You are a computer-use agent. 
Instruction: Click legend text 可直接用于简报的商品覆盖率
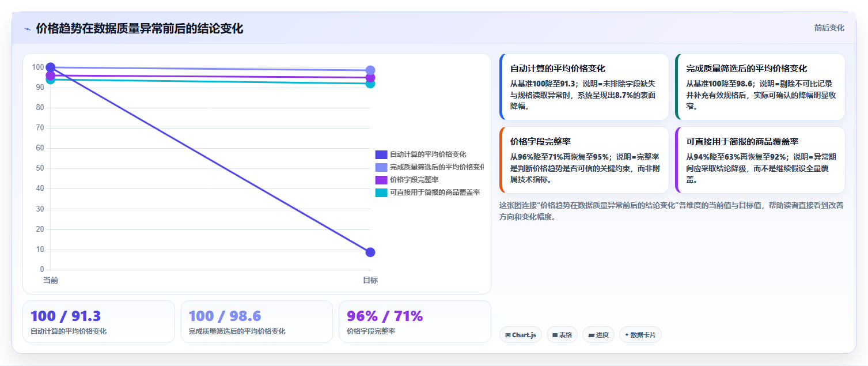[435, 193]
